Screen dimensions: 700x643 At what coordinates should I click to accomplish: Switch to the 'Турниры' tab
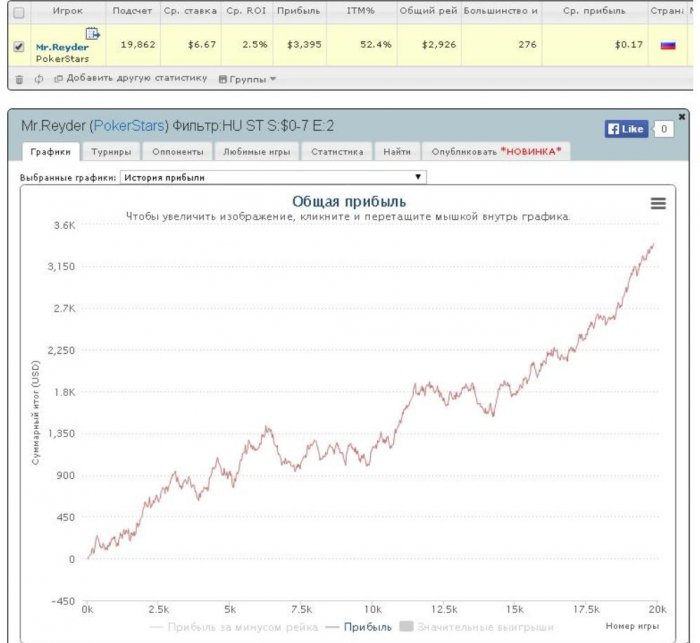pos(111,152)
